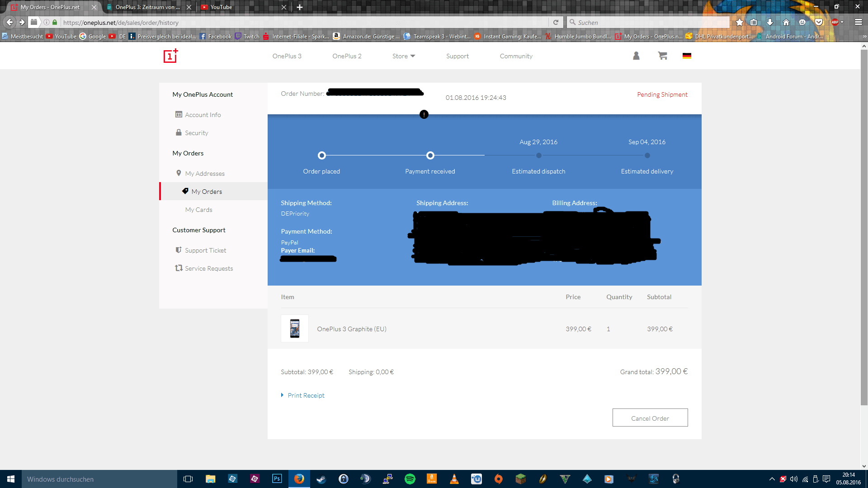Click the Estimated dispatch progress marker
This screenshot has width=868, height=488.
click(538, 155)
